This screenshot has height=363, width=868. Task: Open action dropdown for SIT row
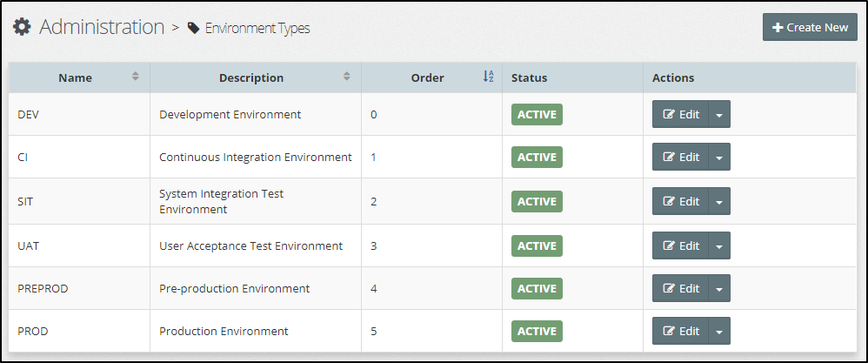tap(719, 201)
